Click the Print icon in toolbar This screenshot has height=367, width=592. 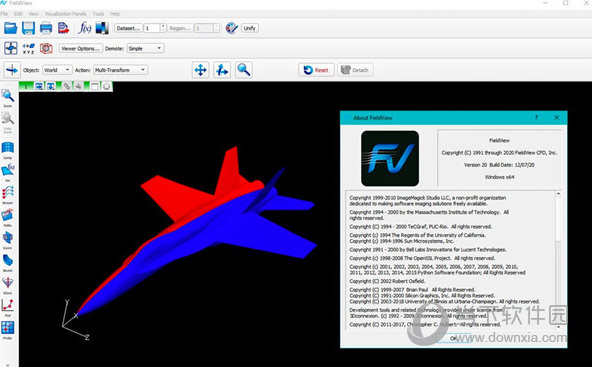tap(46, 28)
